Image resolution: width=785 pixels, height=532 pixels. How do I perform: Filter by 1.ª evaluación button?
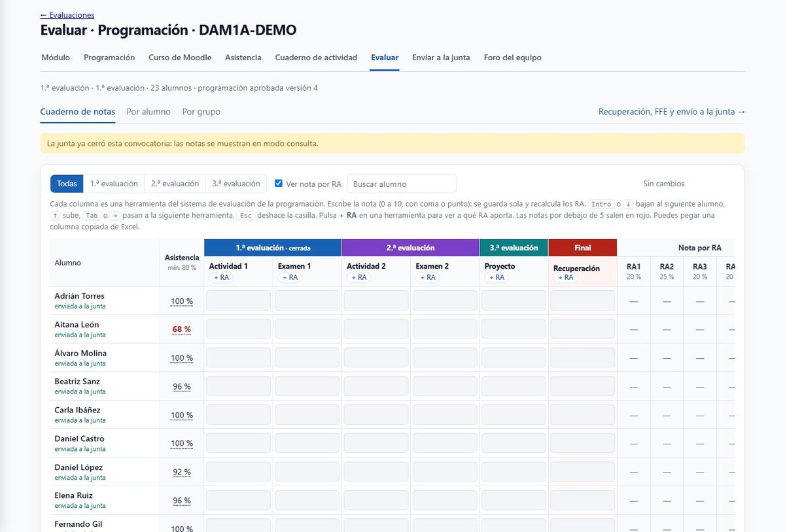(x=114, y=184)
